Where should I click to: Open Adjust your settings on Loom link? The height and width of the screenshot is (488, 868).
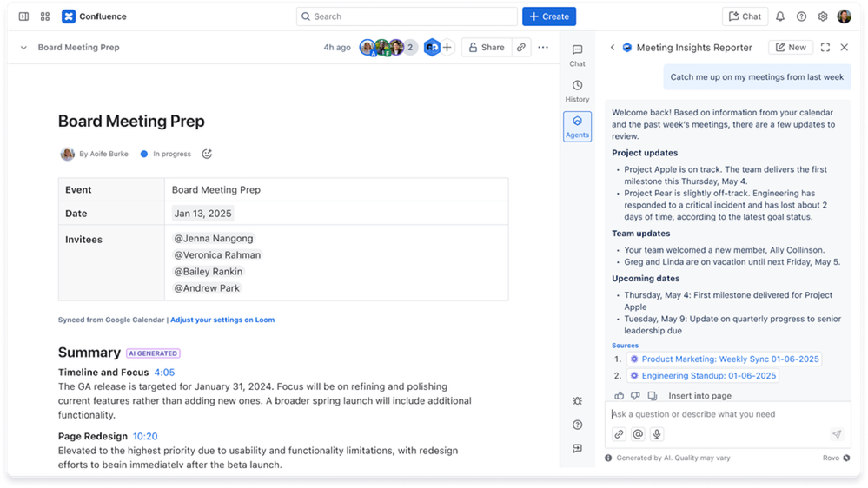222,320
